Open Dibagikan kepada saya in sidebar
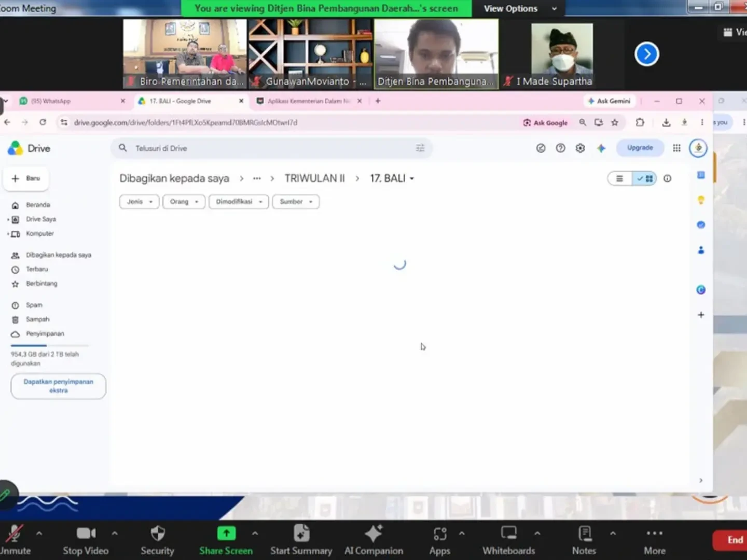This screenshot has width=747, height=560. coord(58,255)
